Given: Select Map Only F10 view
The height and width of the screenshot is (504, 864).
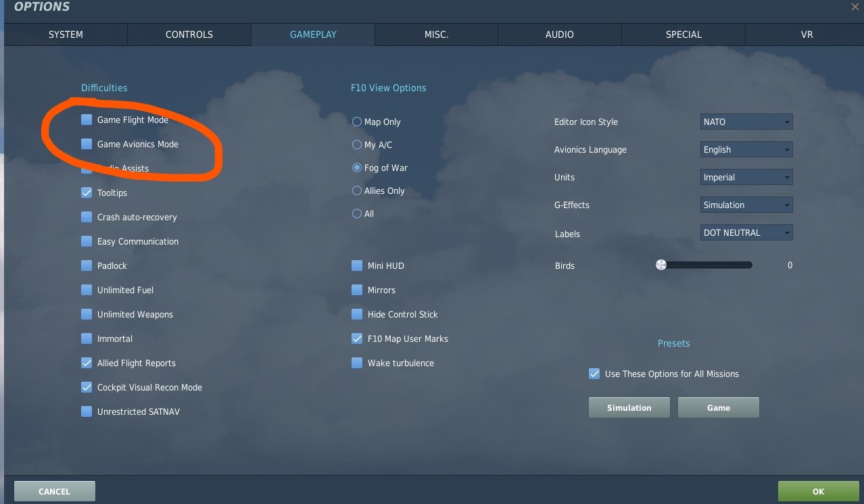Looking at the screenshot, I should [x=357, y=122].
